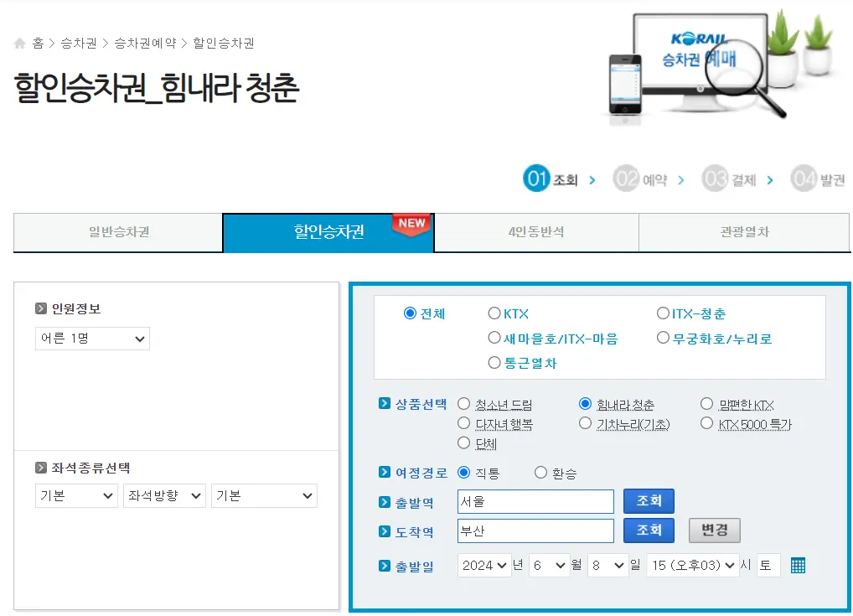The height and width of the screenshot is (616, 853).
Task: Choose the 다자녀 행복 product radio
Action: coord(463,423)
